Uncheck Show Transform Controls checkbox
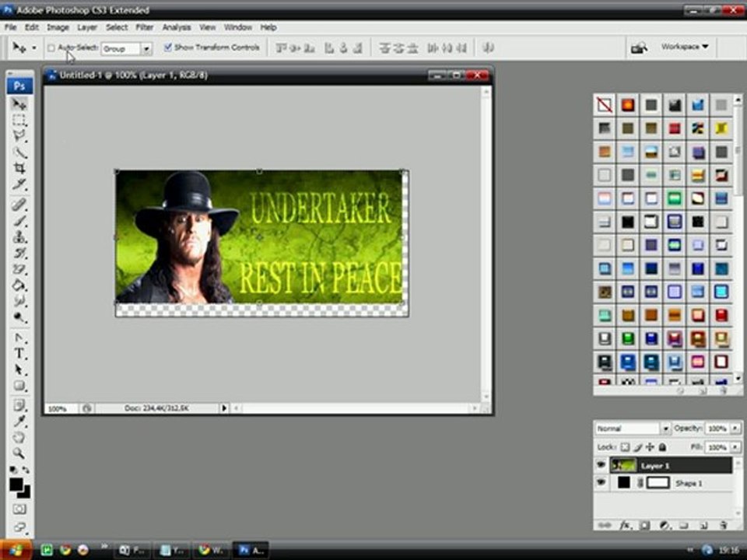The image size is (747, 560). (168, 47)
